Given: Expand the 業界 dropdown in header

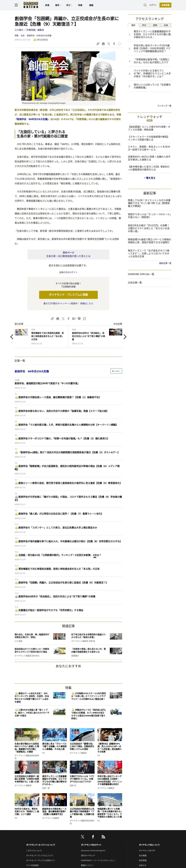Looking at the screenshot, I should pyautogui.click(x=58, y=5).
